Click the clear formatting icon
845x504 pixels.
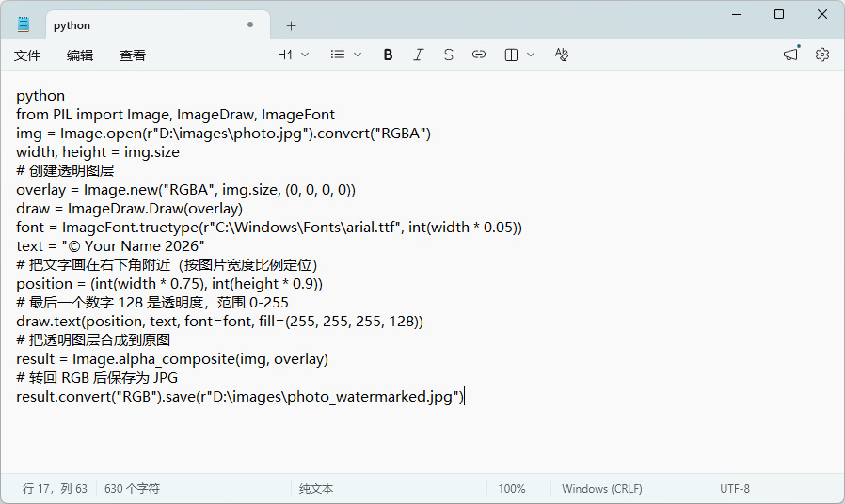click(x=561, y=55)
